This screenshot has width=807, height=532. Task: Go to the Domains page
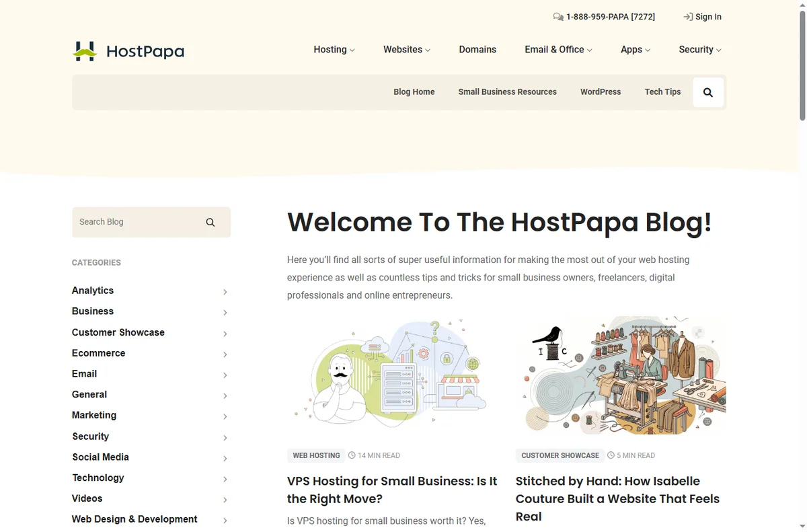coord(477,50)
